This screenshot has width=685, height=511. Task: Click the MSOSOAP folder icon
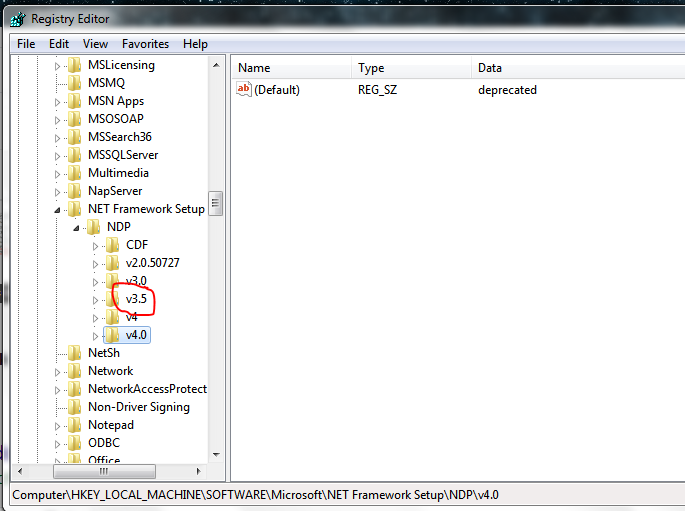pyautogui.click(x=75, y=119)
